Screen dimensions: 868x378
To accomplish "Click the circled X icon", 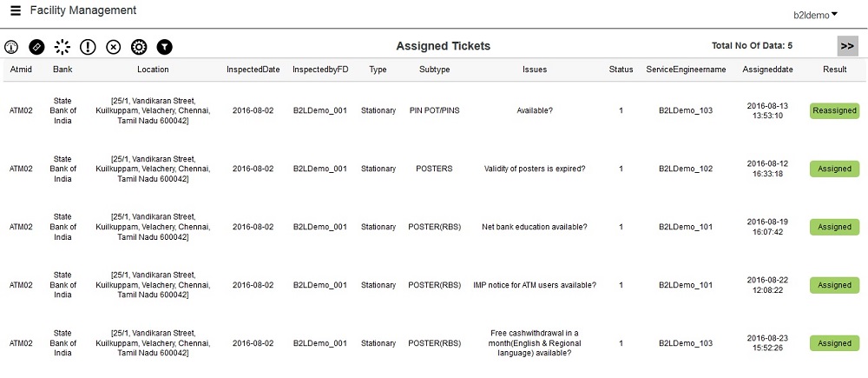I will 114,47.
